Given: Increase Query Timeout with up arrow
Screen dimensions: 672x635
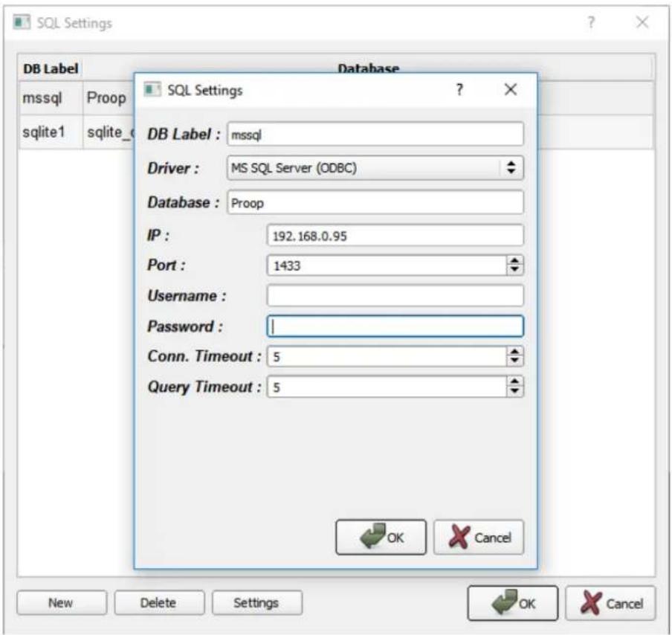Looking at the screenshot, I should [514, 381].
